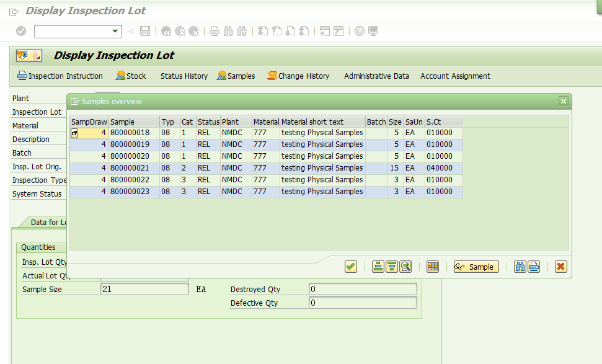Image resolution: width=602 pixels, height=364 pixels.
Task: Click the Create New Session icon
Action: click(x=325, y=31)
